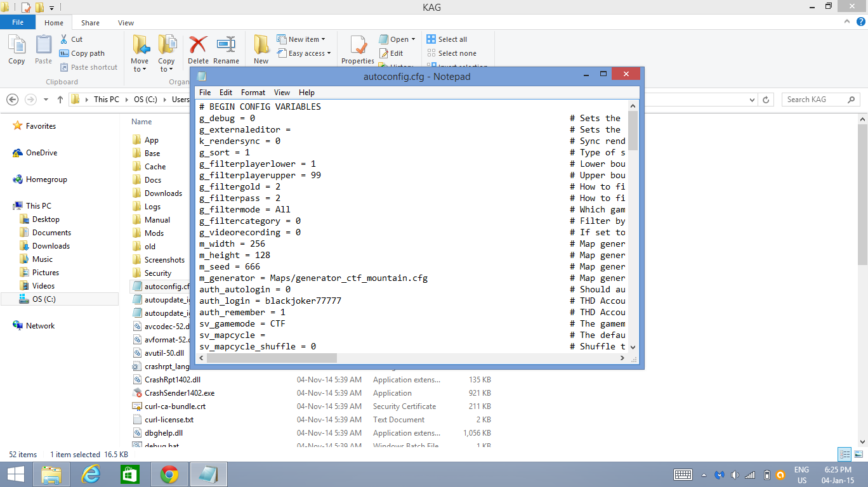Launch Internet Explorer from the taskbar
Image resolution: width=868 pixels, height=487 pixels.
click(91, 474)
